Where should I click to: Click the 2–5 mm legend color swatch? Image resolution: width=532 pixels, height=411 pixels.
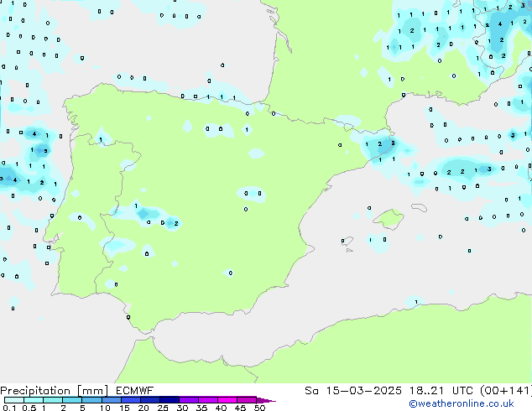(72, 400)
